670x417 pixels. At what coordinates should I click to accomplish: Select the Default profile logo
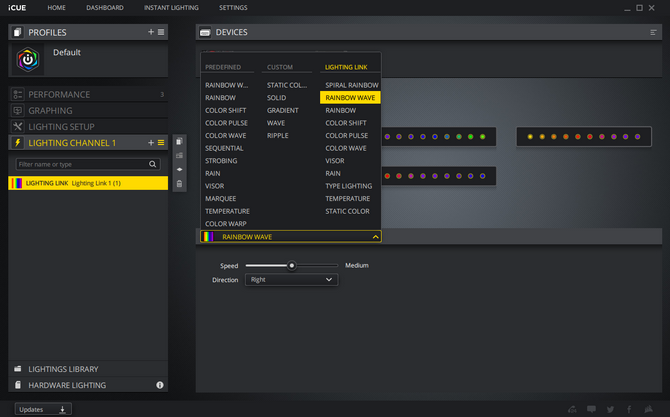point(28,60)
